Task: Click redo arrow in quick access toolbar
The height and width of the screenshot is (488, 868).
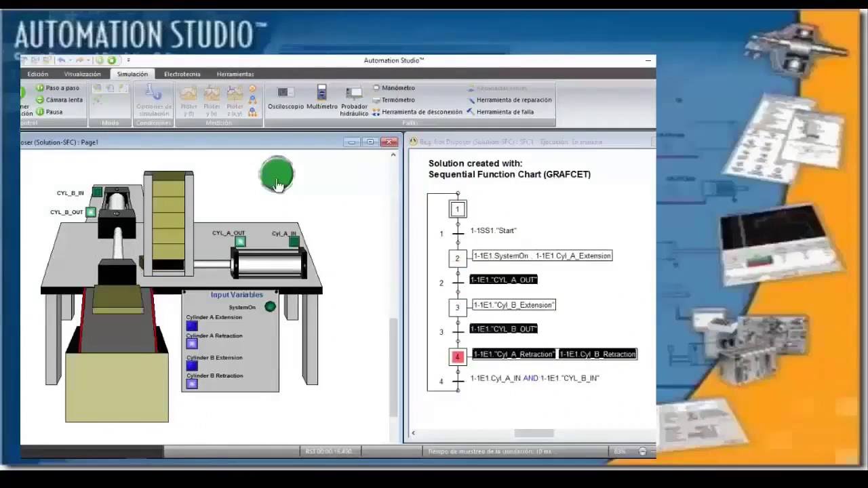Action: click(79, 60)
